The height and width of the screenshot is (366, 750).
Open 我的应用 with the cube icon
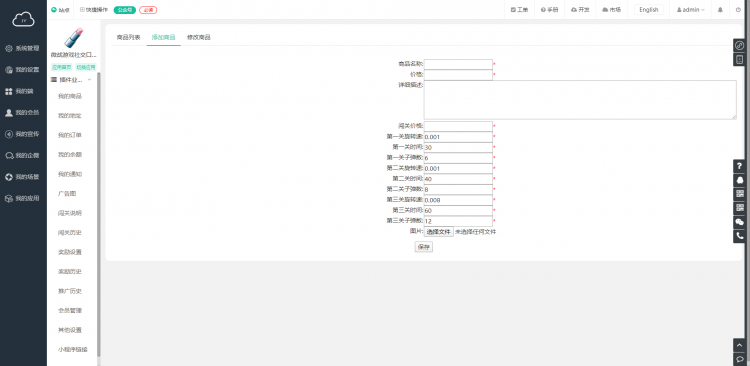[x=22, y=199]
